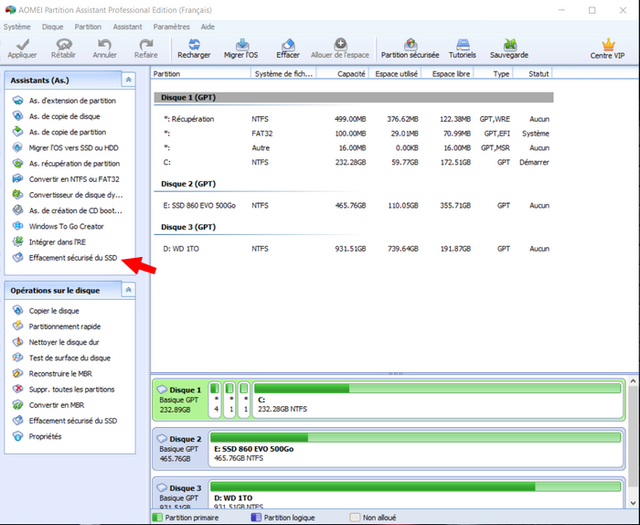640x525 pixels.
Task: Open Windows To Go Creator
Action: 66,226
